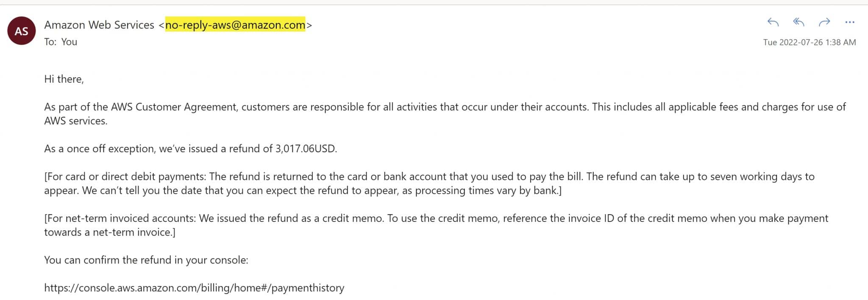Click the highlighted no-reply-aws@amazon.com address
The image size is (868, 300).
[x=235, y=25]
